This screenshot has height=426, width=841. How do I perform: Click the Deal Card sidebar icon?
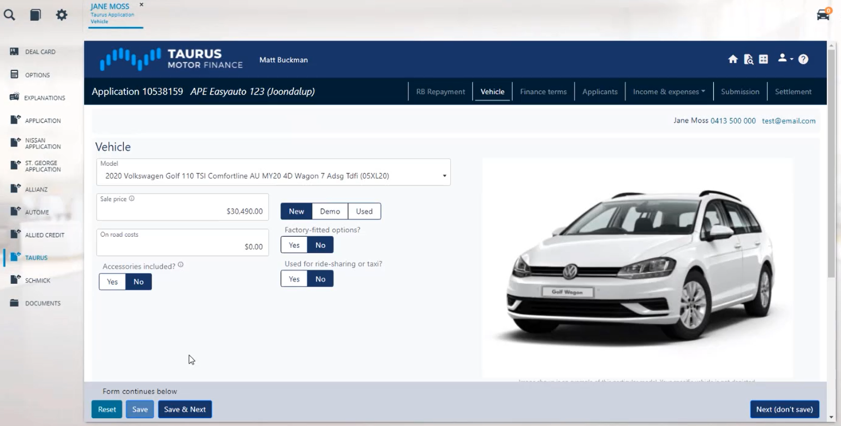point(14,52)
